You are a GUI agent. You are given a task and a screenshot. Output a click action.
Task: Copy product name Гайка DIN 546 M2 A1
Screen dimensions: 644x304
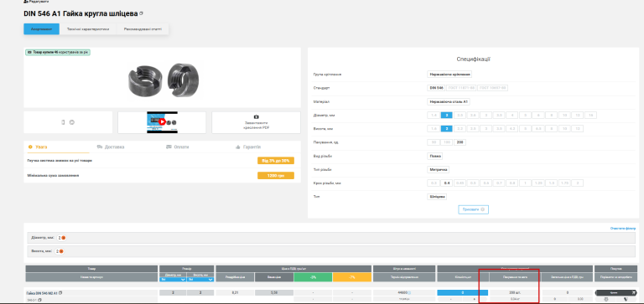click(60, 293)
